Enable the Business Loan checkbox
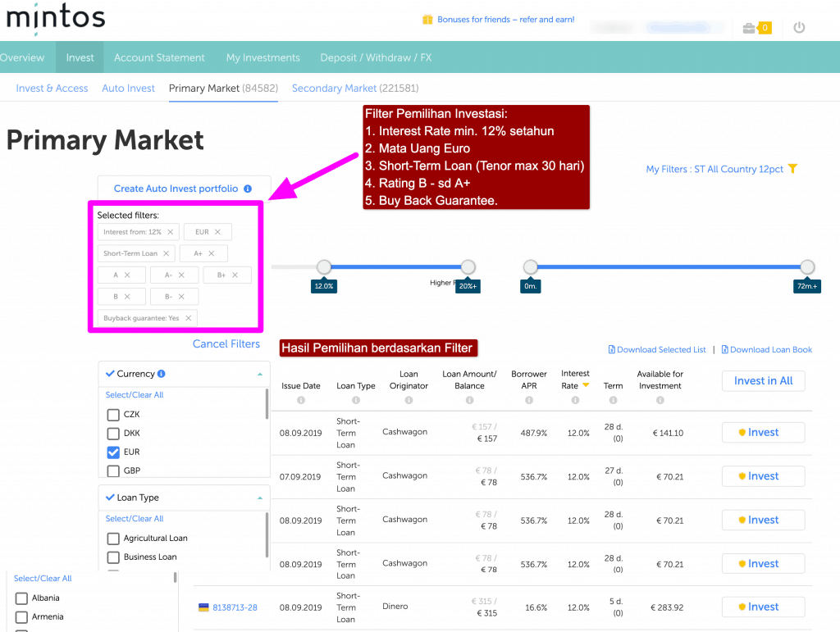The image size is (840, 632). tap(112, 557)
